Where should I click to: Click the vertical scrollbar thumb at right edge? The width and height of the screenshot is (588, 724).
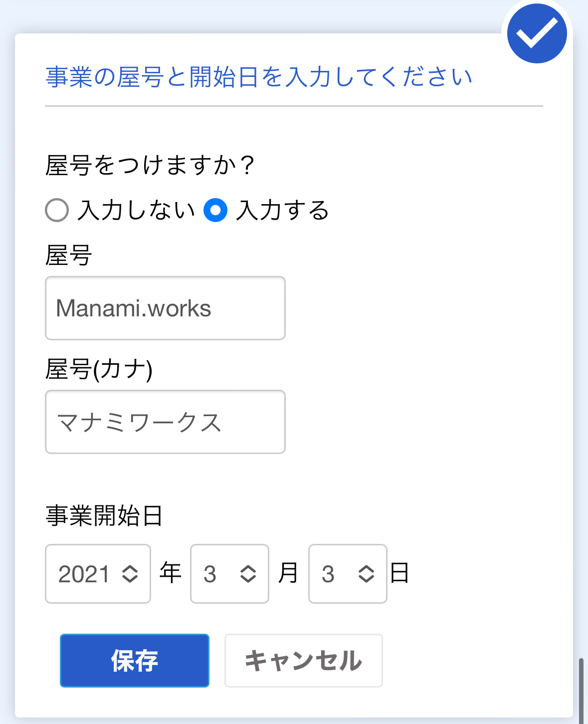(581, 691)
